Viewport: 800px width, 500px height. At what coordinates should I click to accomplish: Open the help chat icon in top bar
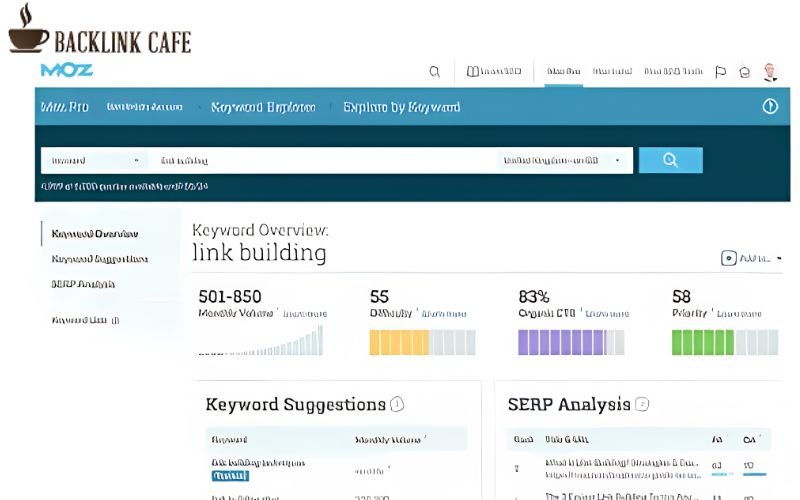coord(744,72)
